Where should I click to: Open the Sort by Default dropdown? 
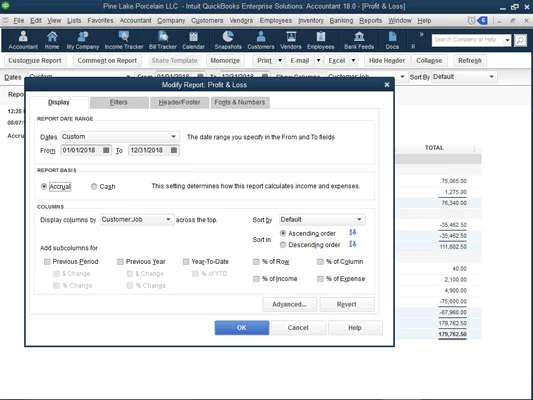322,220
